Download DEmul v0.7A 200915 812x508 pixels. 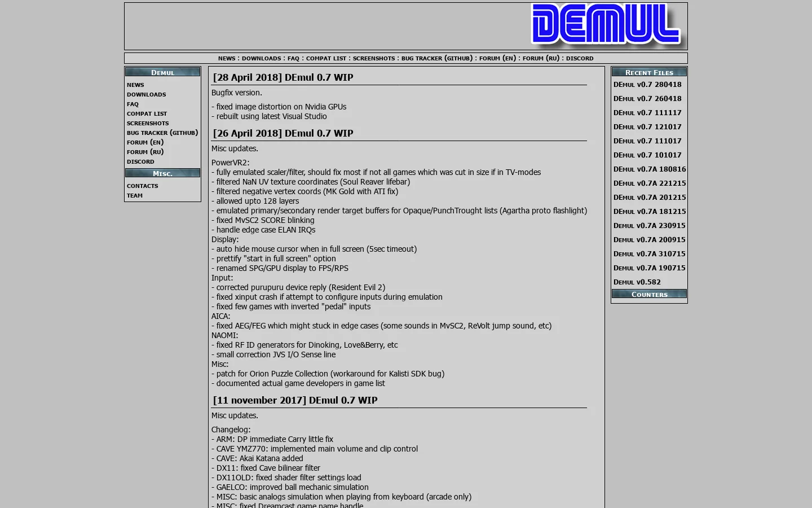click(650, 240)
